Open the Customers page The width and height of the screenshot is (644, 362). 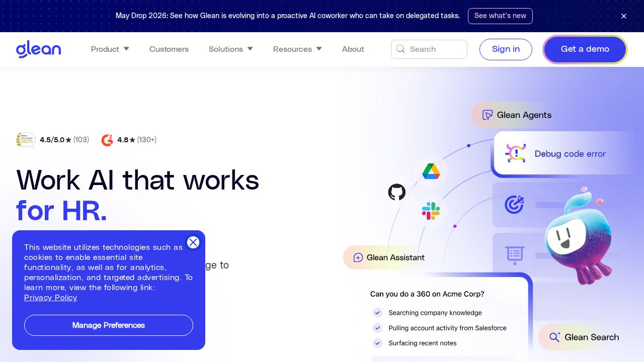[x=169, y=49]
